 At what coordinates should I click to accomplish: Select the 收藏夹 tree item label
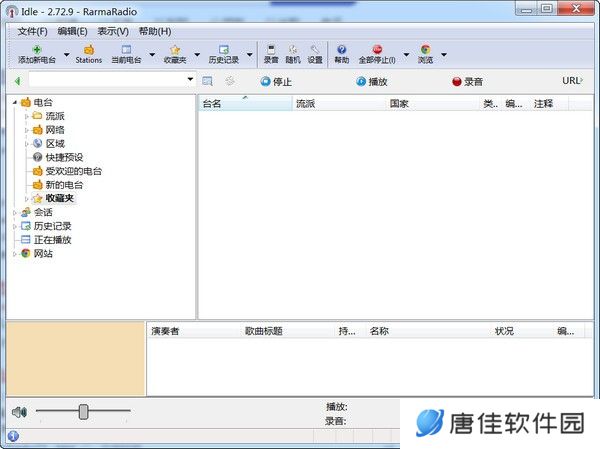point(59,198)
